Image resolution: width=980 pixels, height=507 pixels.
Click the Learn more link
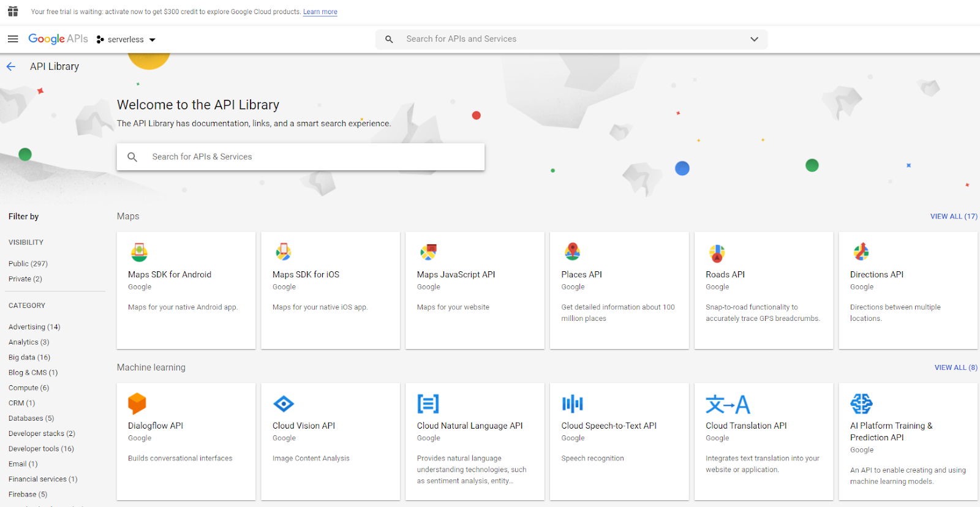click(320, 12)
